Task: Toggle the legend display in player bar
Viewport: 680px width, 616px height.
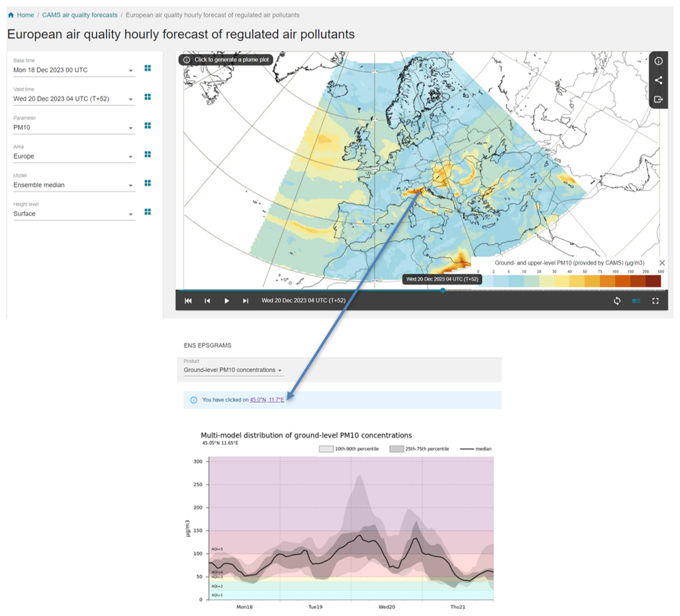Action: click(x=636, y=301)
